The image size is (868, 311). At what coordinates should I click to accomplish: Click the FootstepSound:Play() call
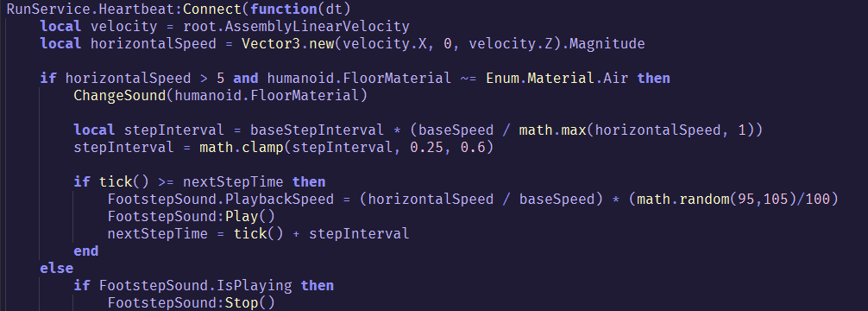click(x=192, y=216)
